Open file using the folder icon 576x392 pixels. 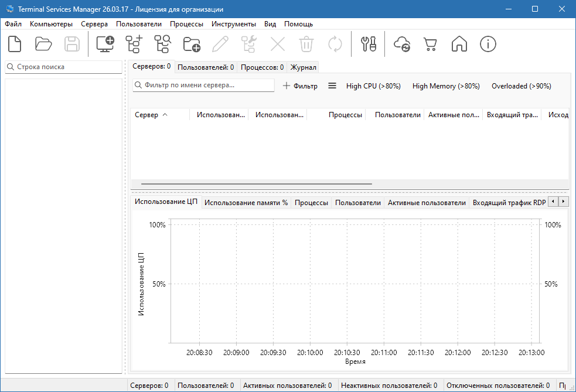[43, 44]
